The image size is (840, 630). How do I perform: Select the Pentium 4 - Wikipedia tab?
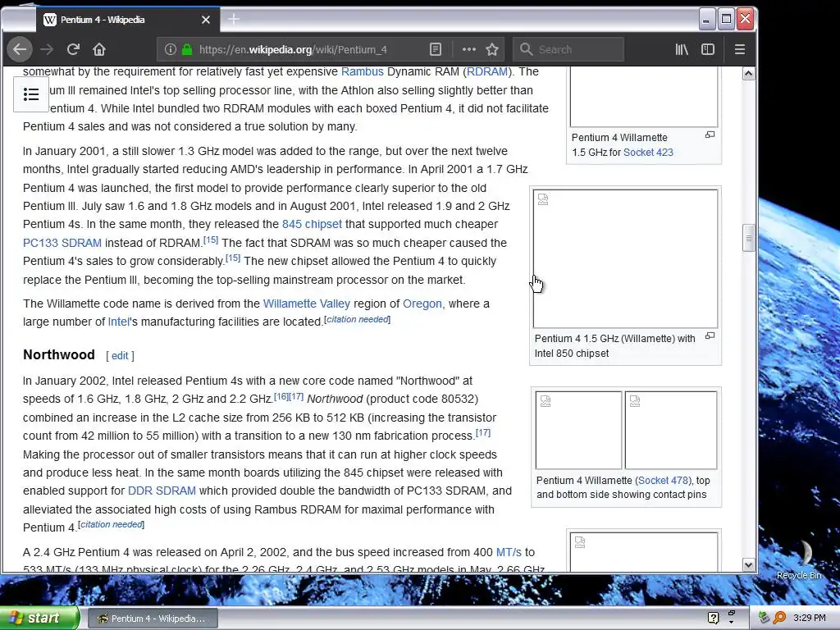coord(126,20)
